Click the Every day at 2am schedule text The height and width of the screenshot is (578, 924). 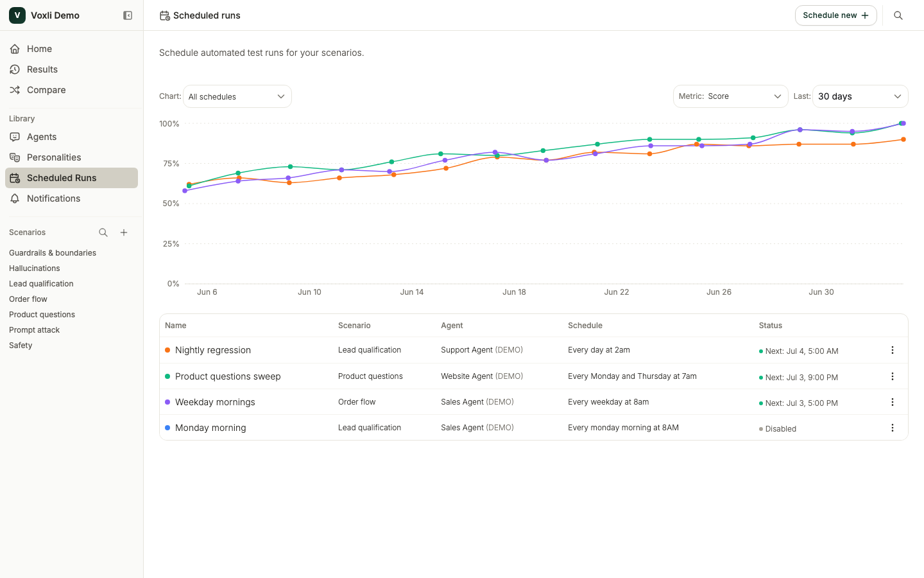(599, 350)
